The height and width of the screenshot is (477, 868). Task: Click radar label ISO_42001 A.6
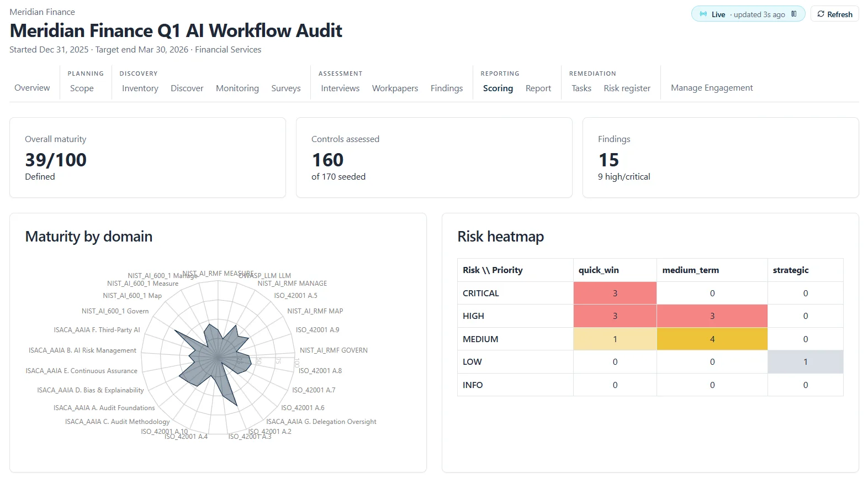303,408
